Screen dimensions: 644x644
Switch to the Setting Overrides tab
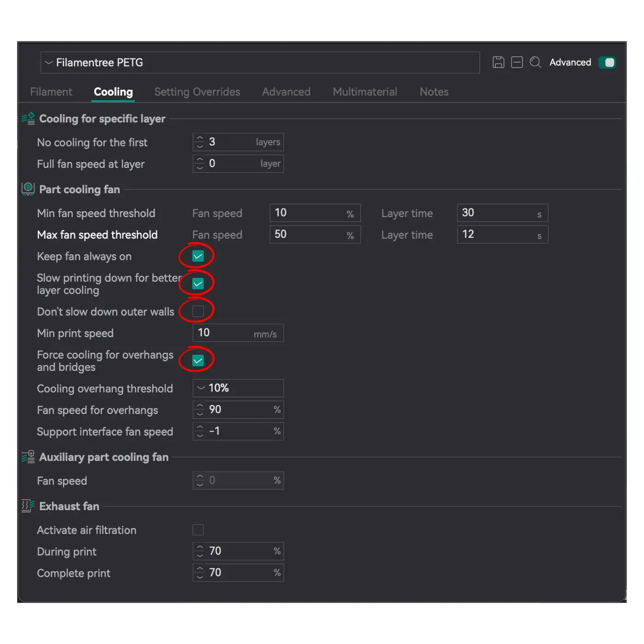tap(197, 92)
